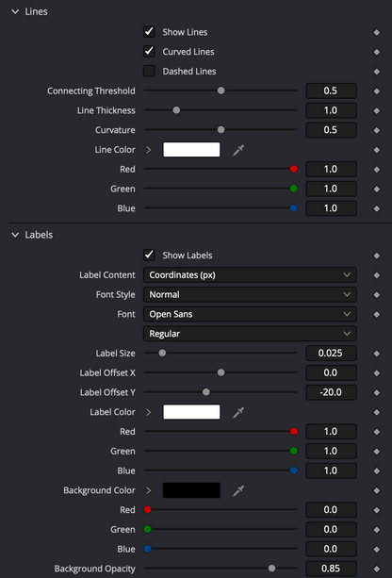Open the Label Content dropdown

(250, 275)
